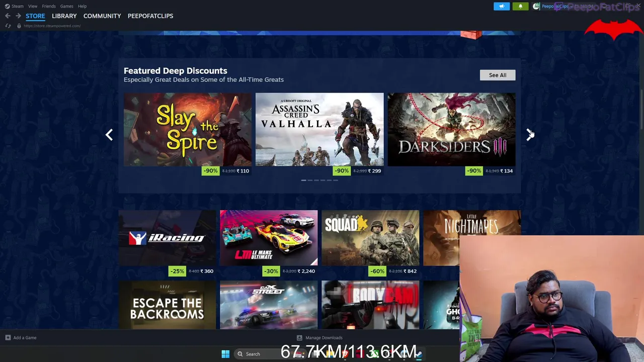Screen dimensions: 644x362
Task: Click iRacing -25% ₹360 price
Action: pyautogui.click(x=192, y=271)
